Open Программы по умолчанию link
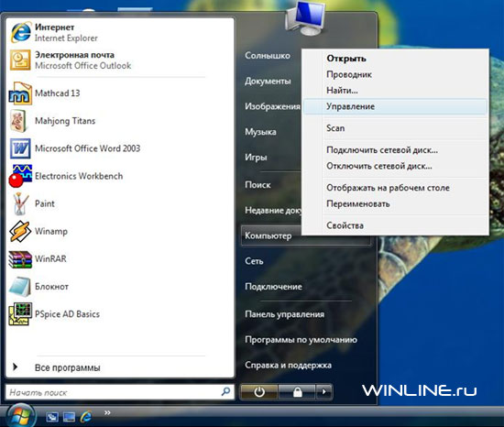The height and width of the screenshot is (427, 504). click(301, 340)
